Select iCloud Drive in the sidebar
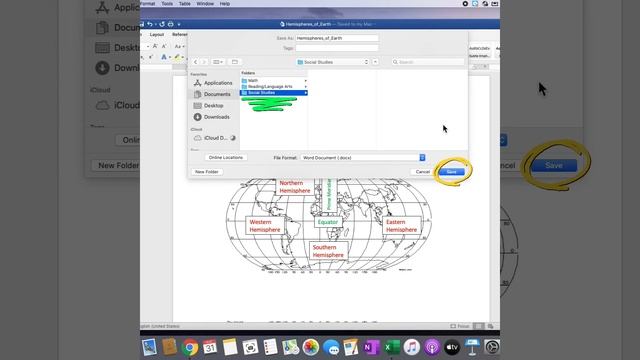The height and width of the screenshot is (360, 640). point(215,138)
